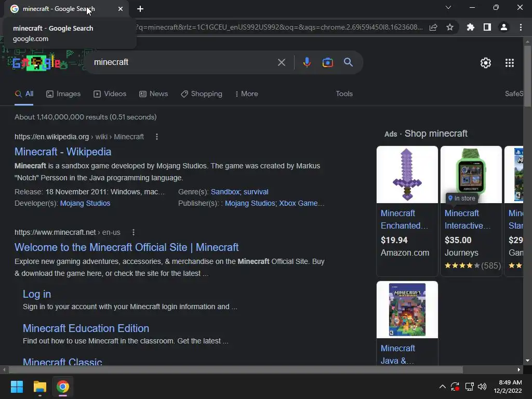The height and width of the screenshot is (399, 532).
Task: Open the sync status tray icon
Action: point(455,387)
